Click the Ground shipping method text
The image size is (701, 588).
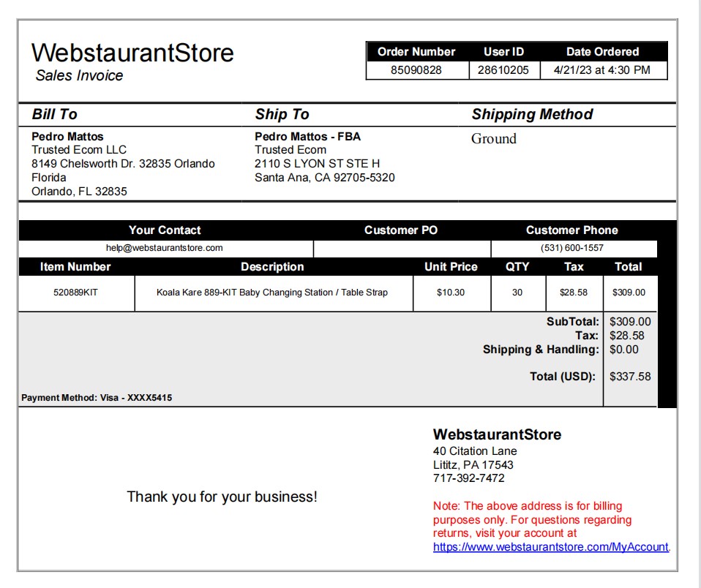coord(494,138)
